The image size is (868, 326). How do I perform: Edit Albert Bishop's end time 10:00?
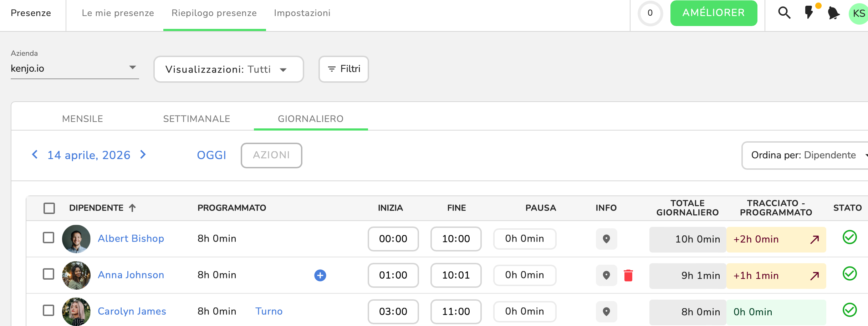pos(456,239)
